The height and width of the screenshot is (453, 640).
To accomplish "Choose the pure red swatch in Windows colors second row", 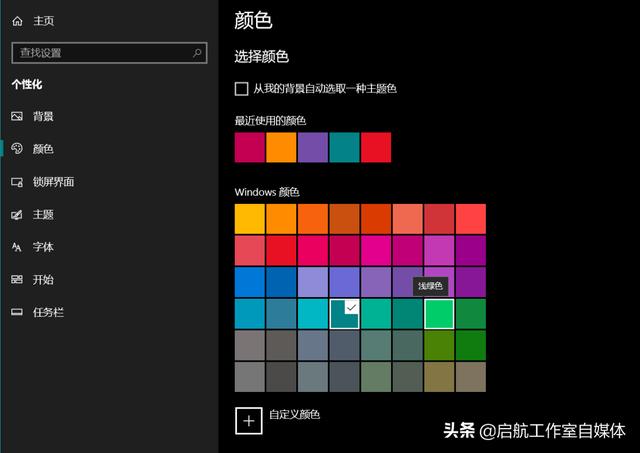I will click(281, 251).
